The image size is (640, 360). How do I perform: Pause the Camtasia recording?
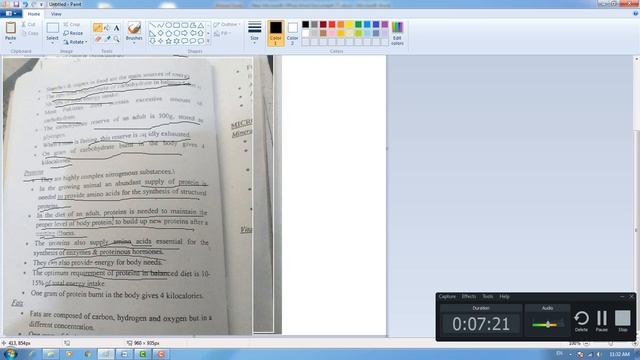pyautogui.click(x=602, y=321)
